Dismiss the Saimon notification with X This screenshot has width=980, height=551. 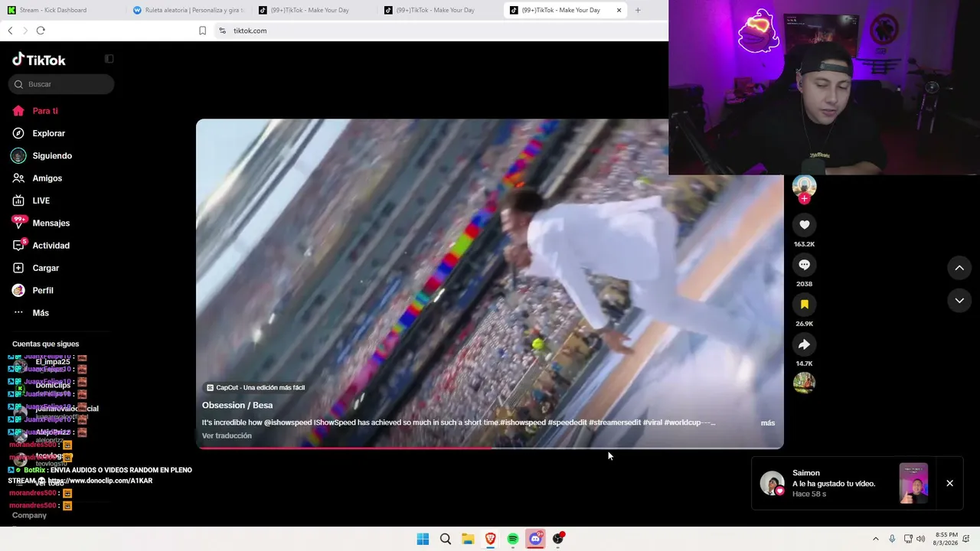[x=949, y=483]
